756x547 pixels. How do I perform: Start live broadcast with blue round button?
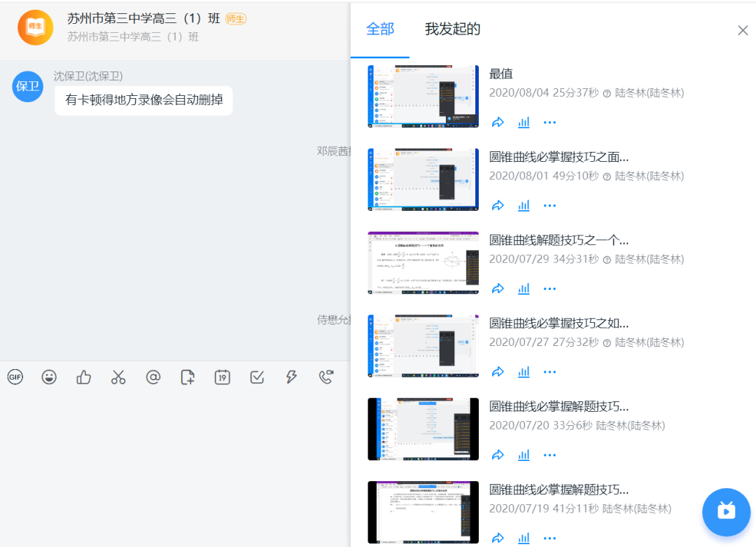point(726,512)
